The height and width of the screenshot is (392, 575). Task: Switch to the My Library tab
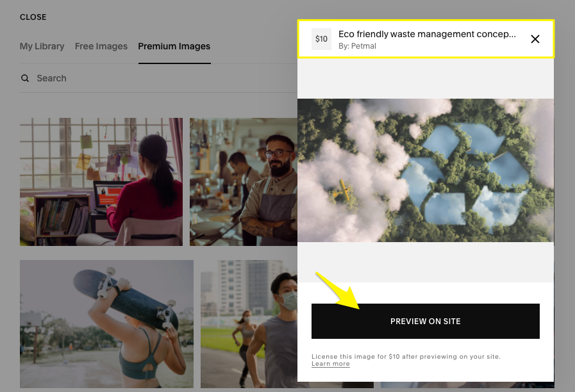coord(42,46)
